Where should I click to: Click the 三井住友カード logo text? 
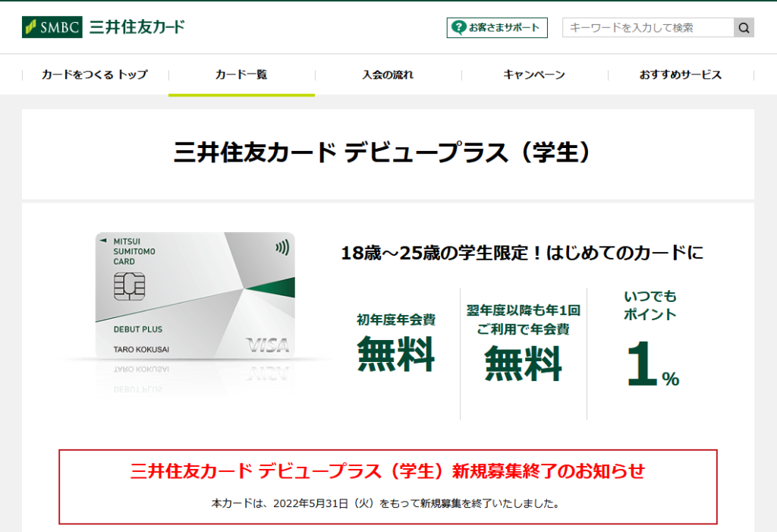137,27
